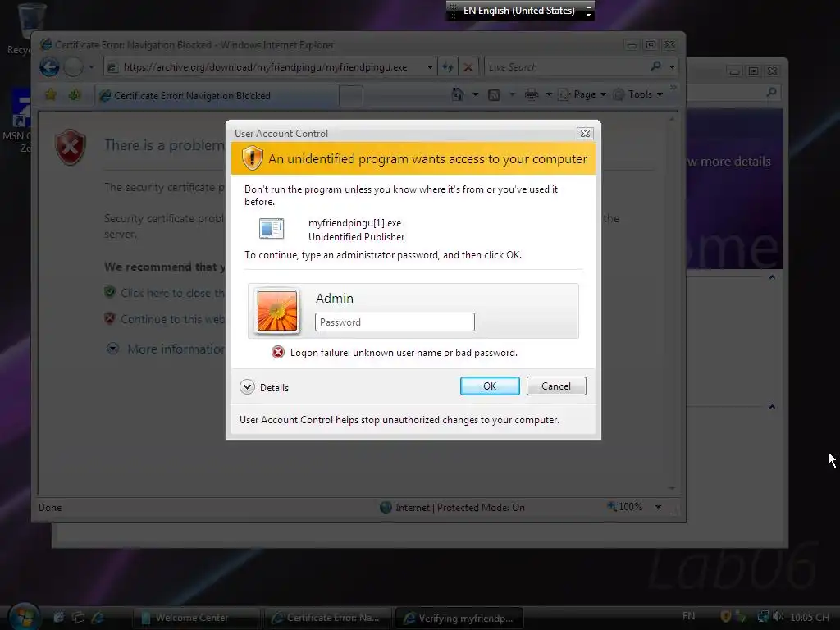Click the volume speaker tray icon

(778, 617)
